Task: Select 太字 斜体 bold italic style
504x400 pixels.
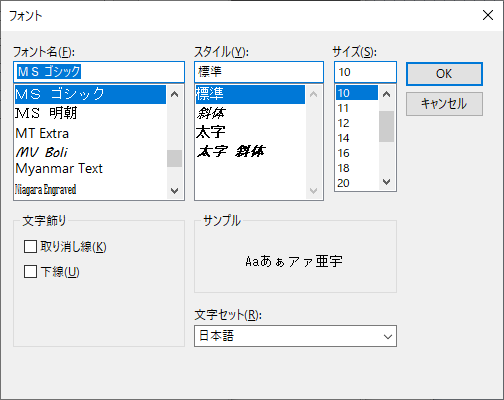Action: point(250,152)
